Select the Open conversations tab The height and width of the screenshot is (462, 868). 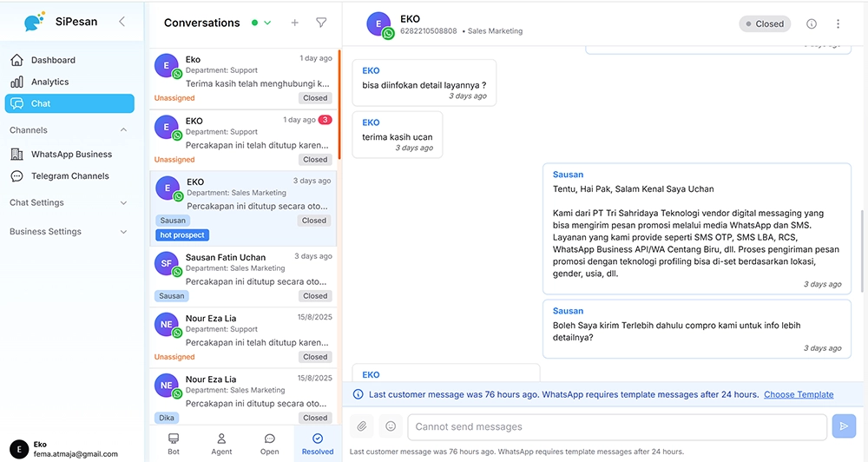[x=270, y=444]
